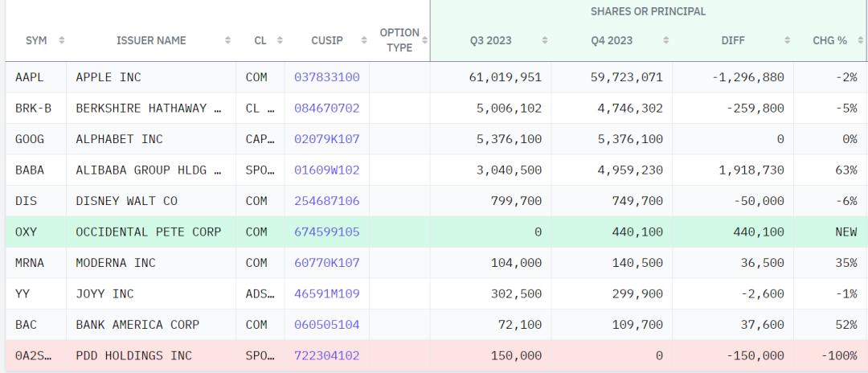Click the ISSUER NAME column header
868x373 pixels.
pyautogui.click(x=151, y=40)
